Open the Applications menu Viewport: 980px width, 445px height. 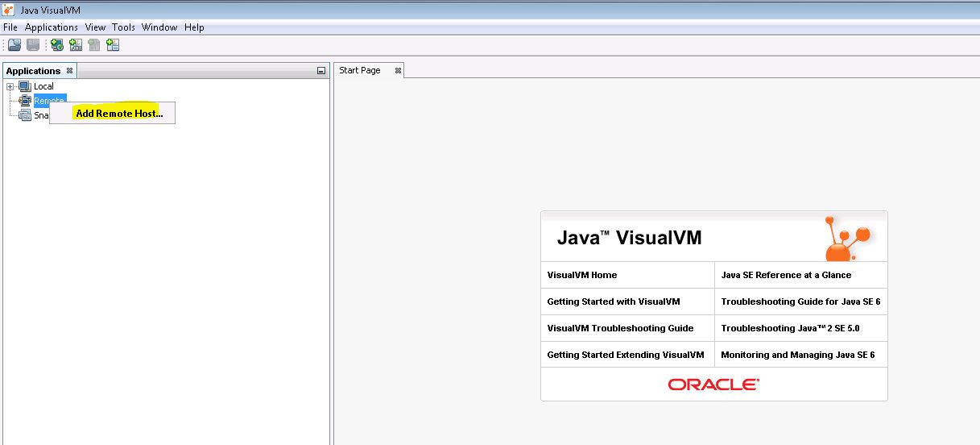click(x=52, y=27)
